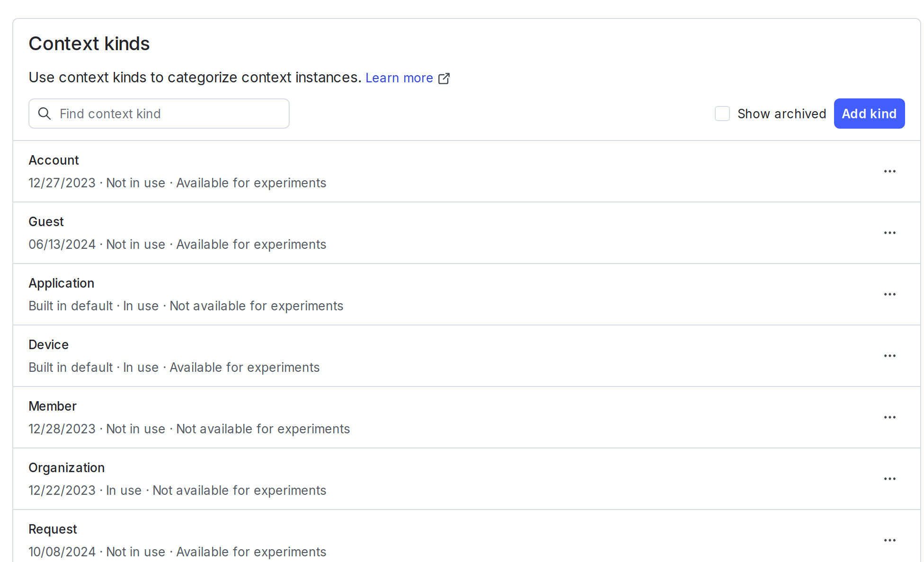
Task: Open the overflow menu for Device
Action: coord(890,356)
